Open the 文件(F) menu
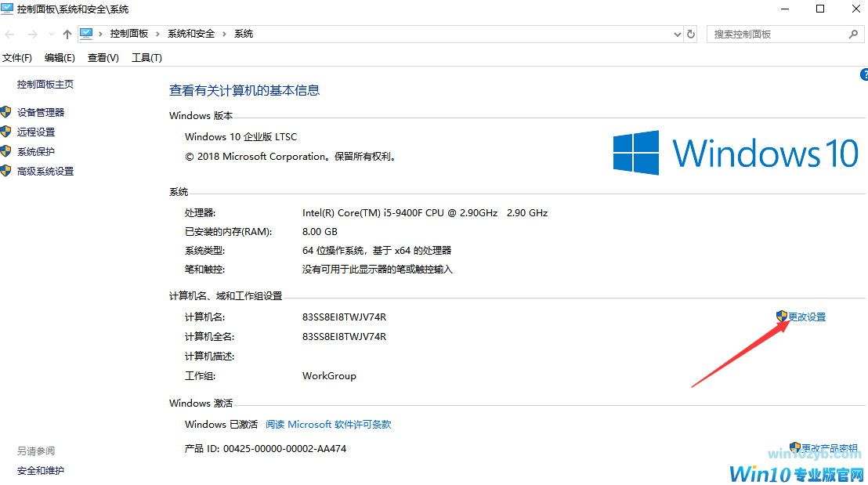Viewport: 868px width, 485px height. point(17,58)
